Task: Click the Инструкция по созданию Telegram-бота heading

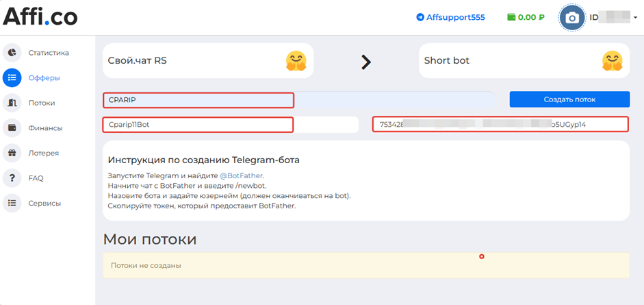Action: click(x=204, y=160)
